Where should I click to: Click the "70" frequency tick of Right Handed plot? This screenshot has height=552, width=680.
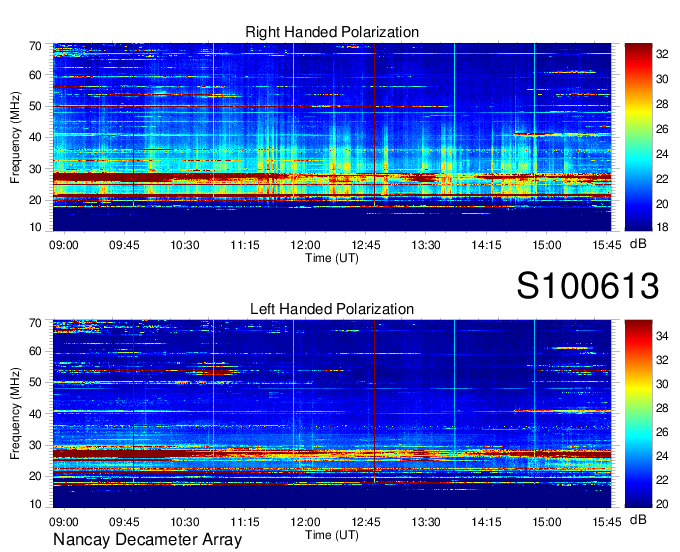point(35,46)
